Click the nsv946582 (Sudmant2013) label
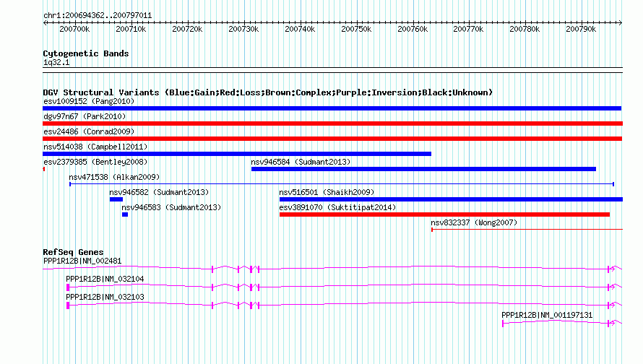Image resolution: width=643 pixels, height=364 pixels. coord(159,192)
